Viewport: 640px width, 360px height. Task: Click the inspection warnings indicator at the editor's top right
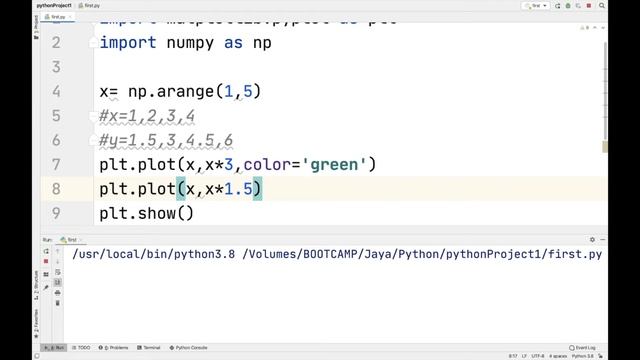coord(584,28)
